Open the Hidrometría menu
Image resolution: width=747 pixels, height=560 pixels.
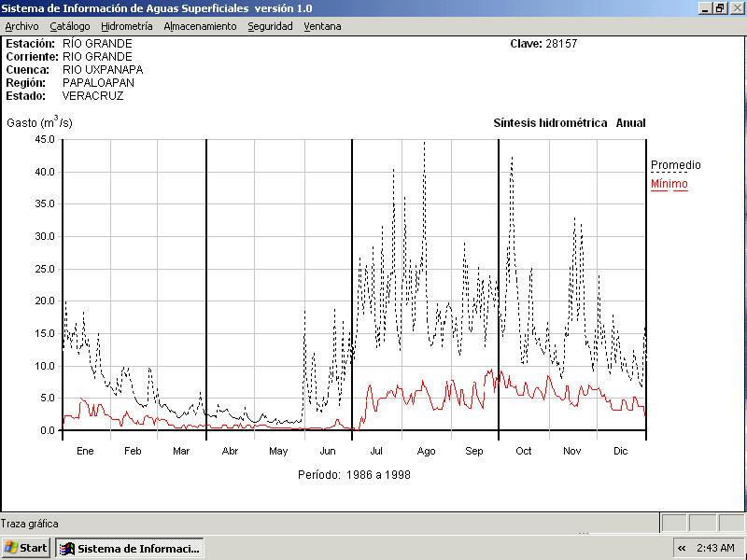click(126, 26)
